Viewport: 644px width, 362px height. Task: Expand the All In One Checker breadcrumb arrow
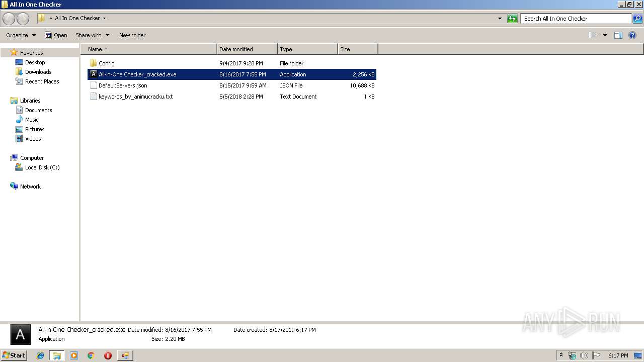[104, 19]
